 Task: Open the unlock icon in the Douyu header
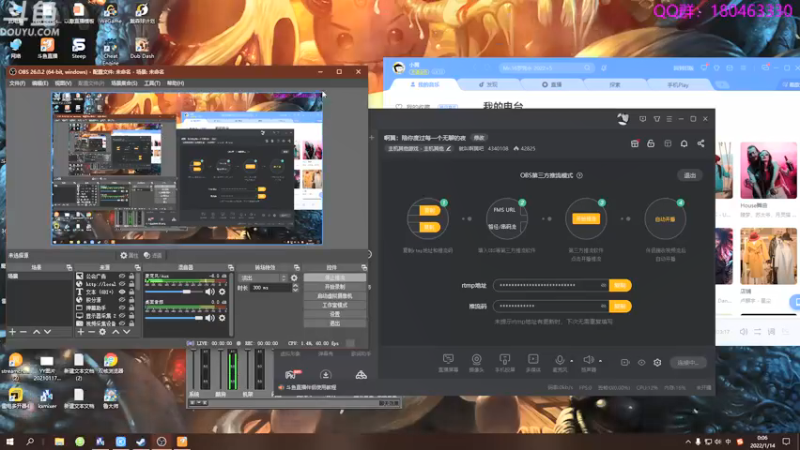click(651, 144)
